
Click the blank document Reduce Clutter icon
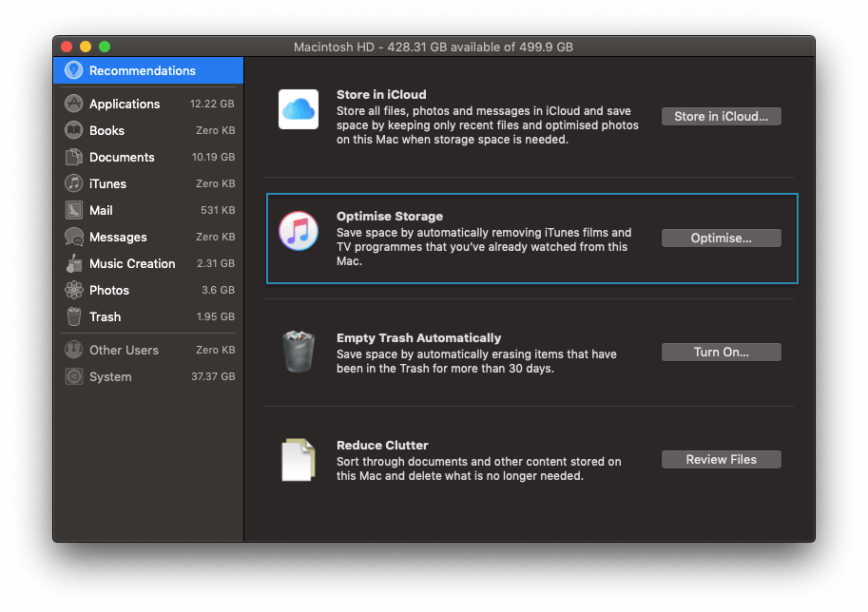point(299,460)
